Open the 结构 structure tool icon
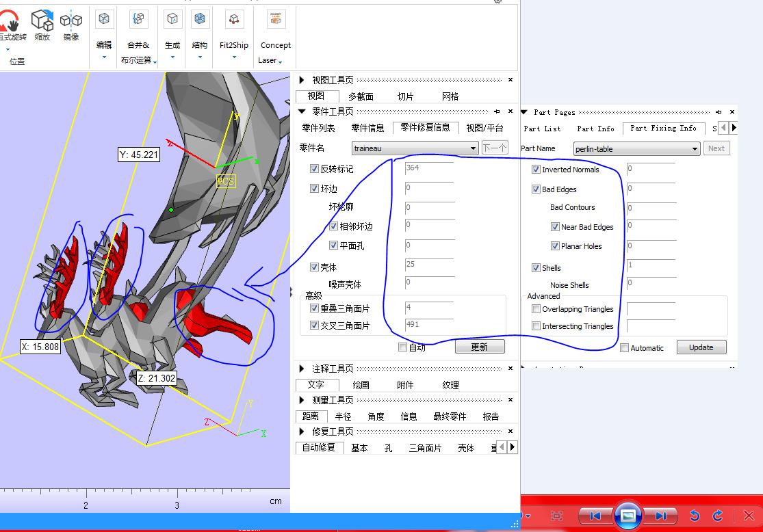Image resolution: width=763 pixels, height=532 pixels. point(200,19)
